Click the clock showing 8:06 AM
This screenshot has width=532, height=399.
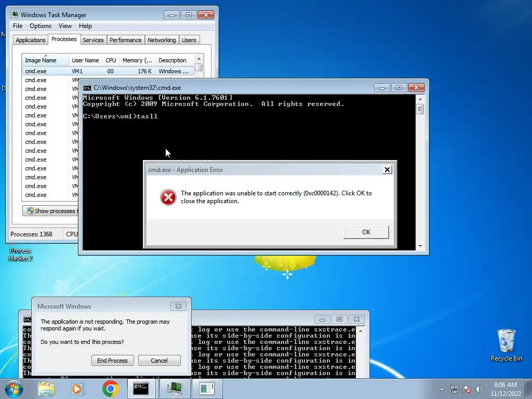[506, 389]
